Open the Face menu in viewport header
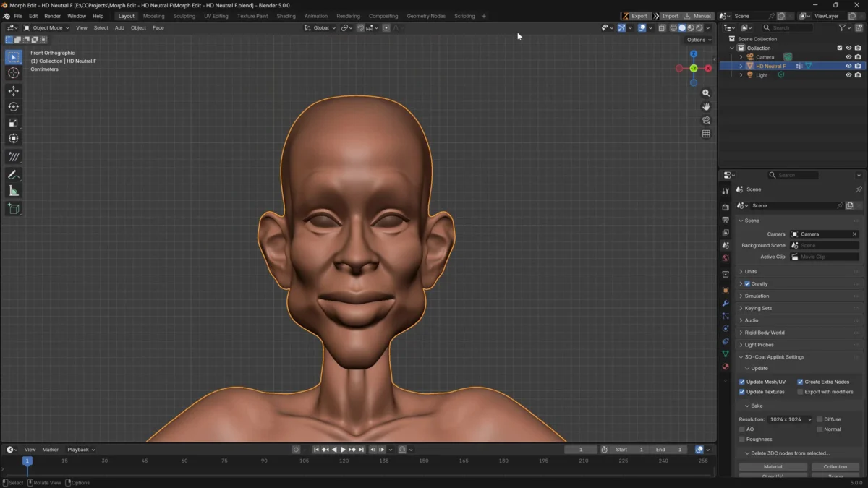This screenshot has height=488, width=868. point(158,27)
